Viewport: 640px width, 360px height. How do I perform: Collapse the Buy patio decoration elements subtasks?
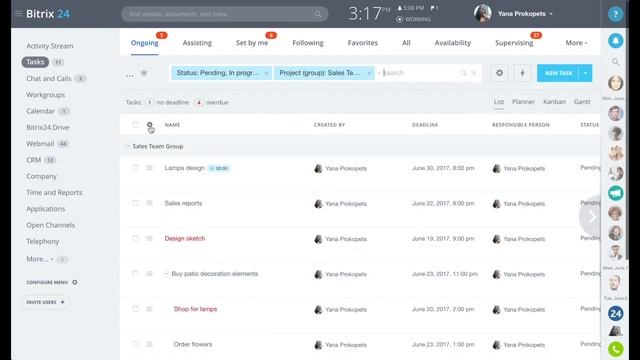coord(167,273)
